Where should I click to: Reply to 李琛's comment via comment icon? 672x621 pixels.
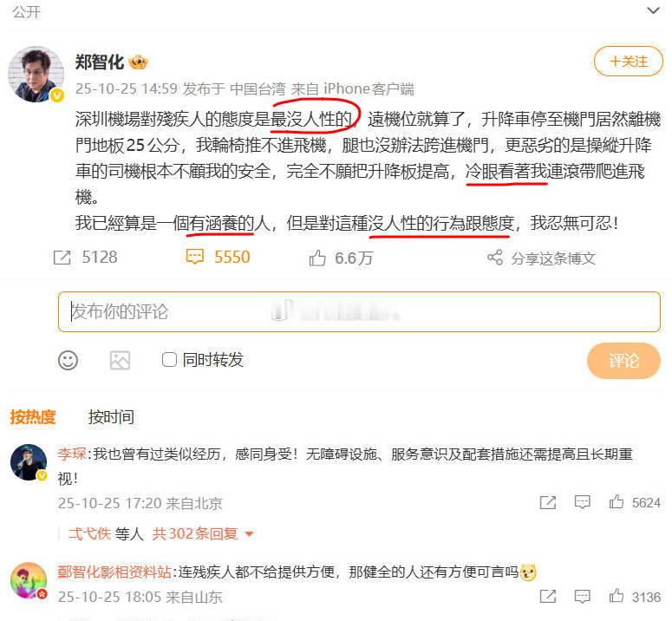pyautogui.click(x=582, y=502)
